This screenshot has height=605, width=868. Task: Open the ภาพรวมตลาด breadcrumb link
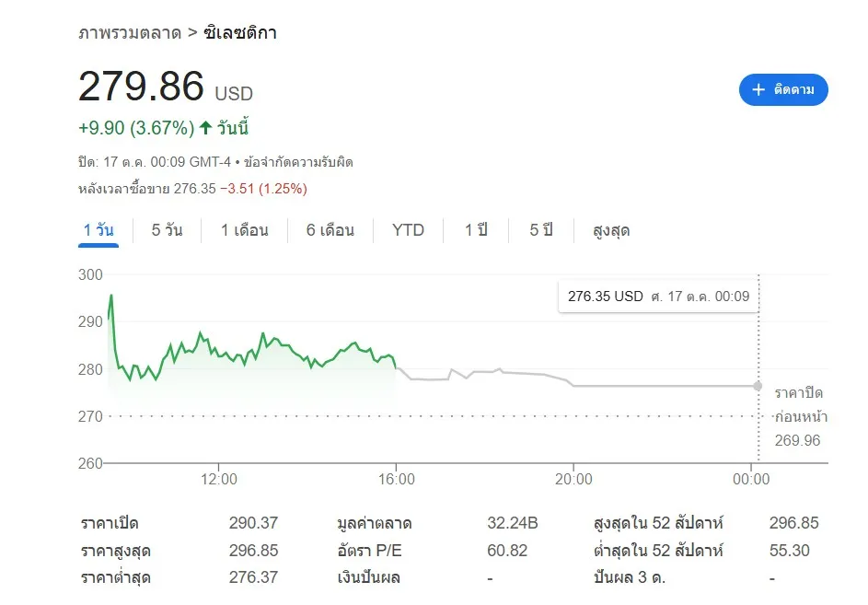click(x=129, y=33)
